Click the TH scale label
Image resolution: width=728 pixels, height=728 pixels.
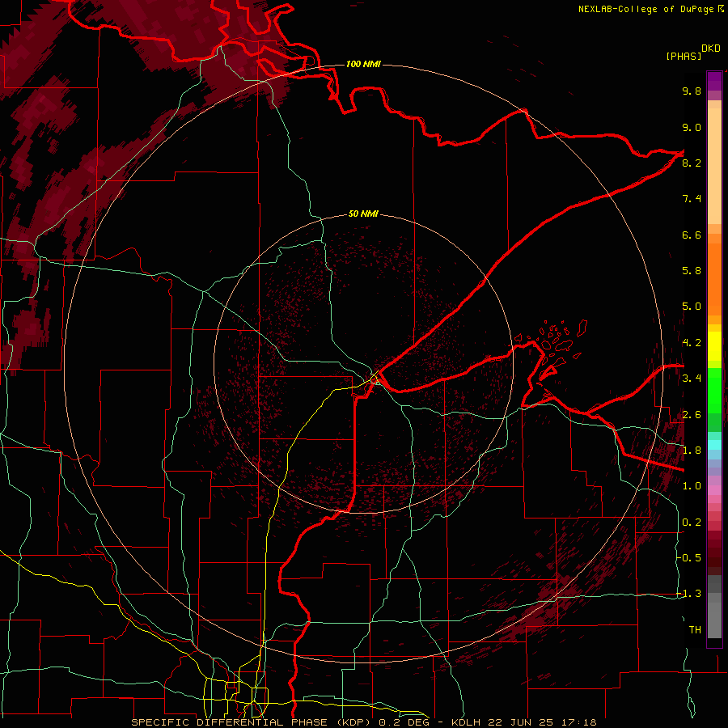[695, 629]
